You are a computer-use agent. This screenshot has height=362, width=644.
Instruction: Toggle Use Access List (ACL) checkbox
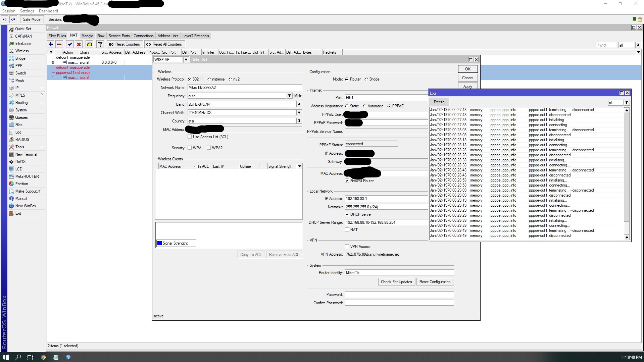point(190,137)
